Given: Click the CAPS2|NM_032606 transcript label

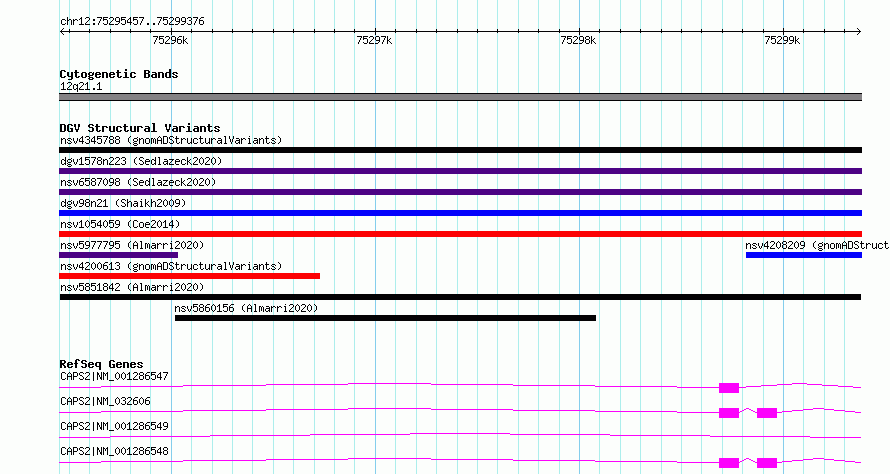Looking at the screenshot, I should point(106,401).
